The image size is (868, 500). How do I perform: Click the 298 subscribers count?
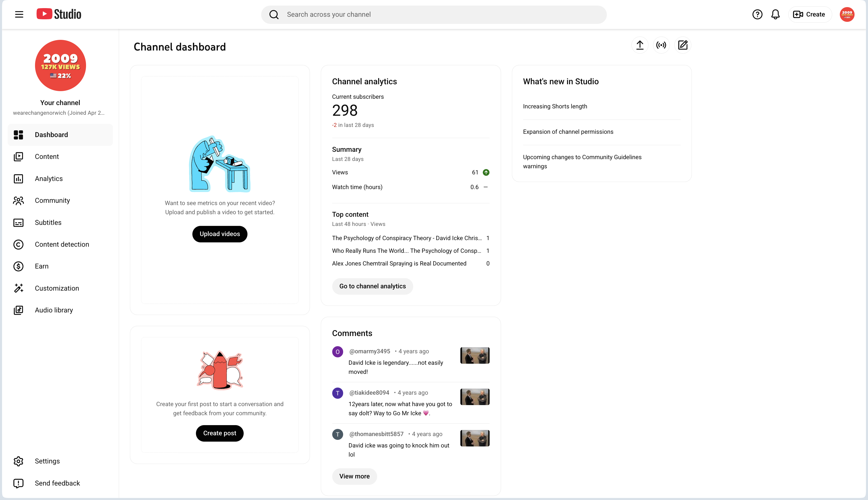[345, 111]
